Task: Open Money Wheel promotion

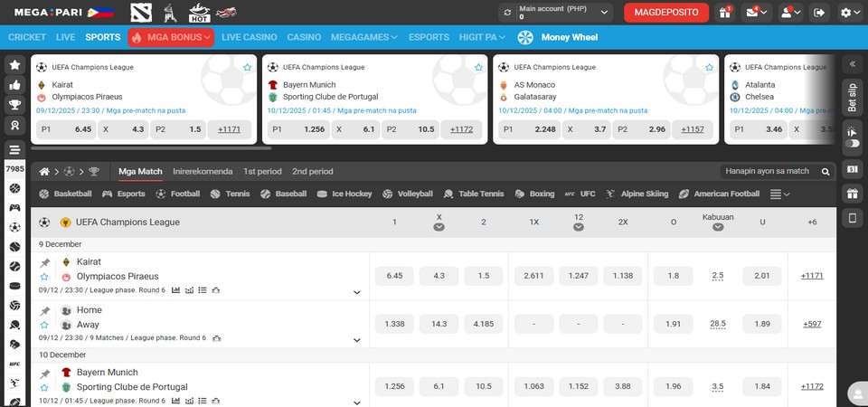Action: pyautogui.click(x=558, y=37)
